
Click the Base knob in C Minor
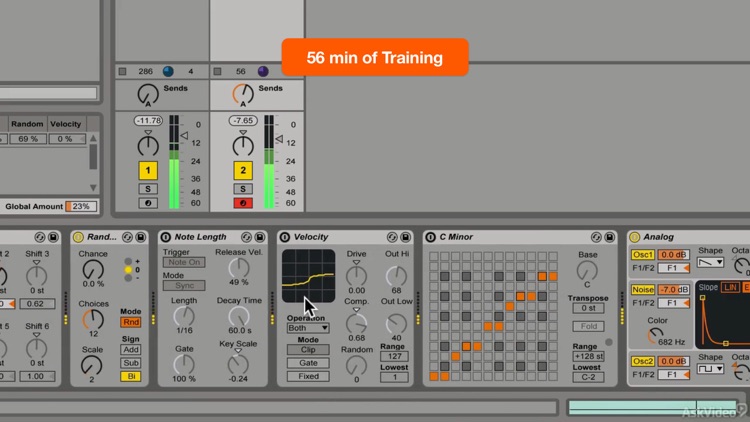[x=587, y=271]
